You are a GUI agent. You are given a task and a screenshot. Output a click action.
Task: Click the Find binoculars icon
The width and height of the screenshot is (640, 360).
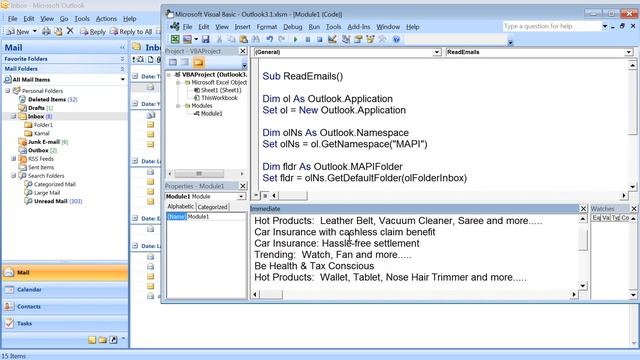coord(256,39)
